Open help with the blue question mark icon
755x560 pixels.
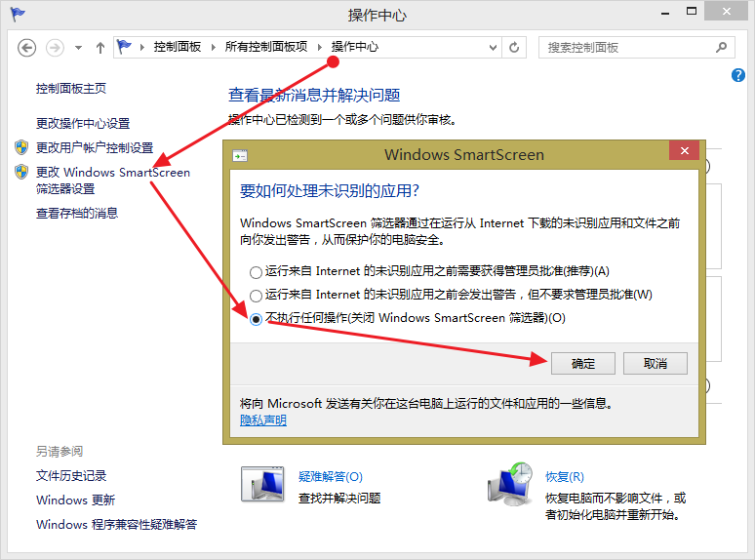(x=738, y=75)
